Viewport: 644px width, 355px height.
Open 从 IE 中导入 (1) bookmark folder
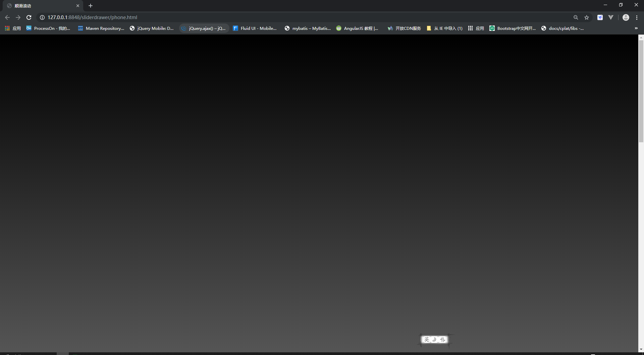pos(444,29)
